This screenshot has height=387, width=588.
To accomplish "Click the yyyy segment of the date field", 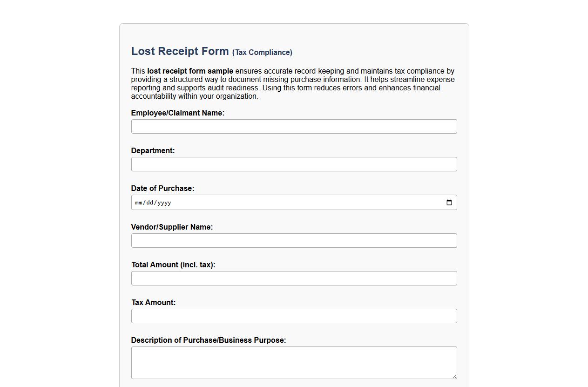I will pos(163,203).
